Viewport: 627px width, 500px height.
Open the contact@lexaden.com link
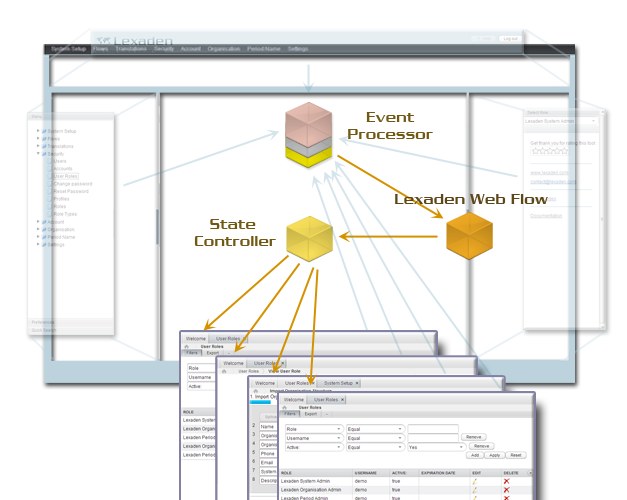(553, 182)
